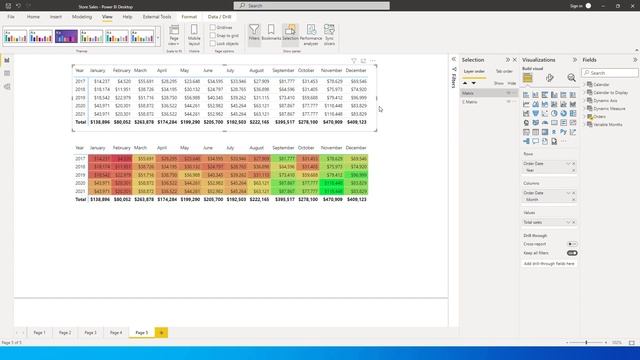Toggle the Cross-report switch
640x360 pixels.
572,244
